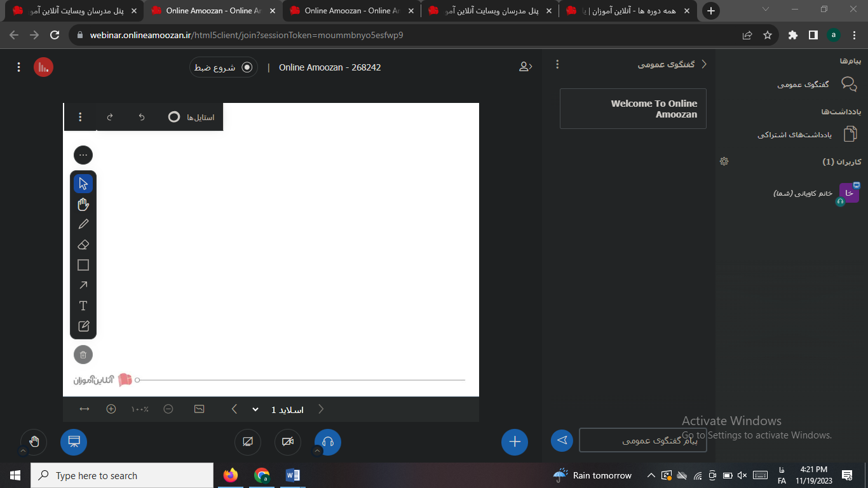Open the top-left three-dot options menu
Screen dimensions: 868x488
click(x=18, y=67)
